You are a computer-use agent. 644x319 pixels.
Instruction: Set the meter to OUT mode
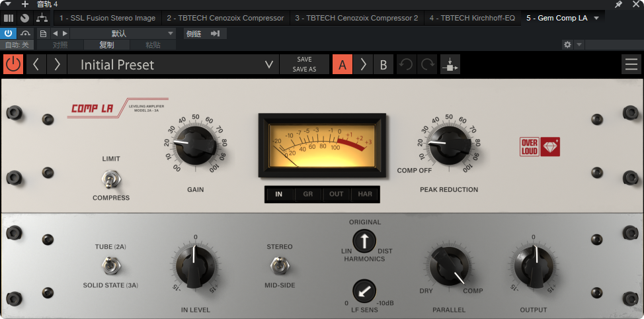337,194
